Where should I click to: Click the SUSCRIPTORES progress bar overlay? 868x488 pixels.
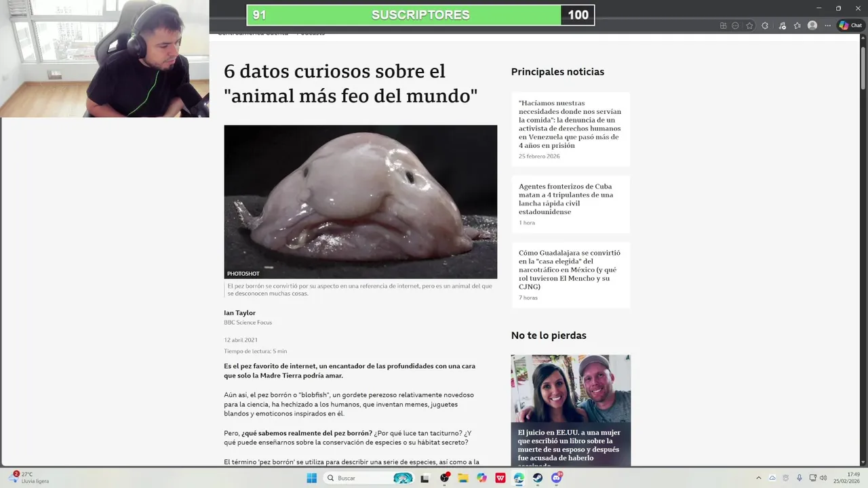(420, 15)
